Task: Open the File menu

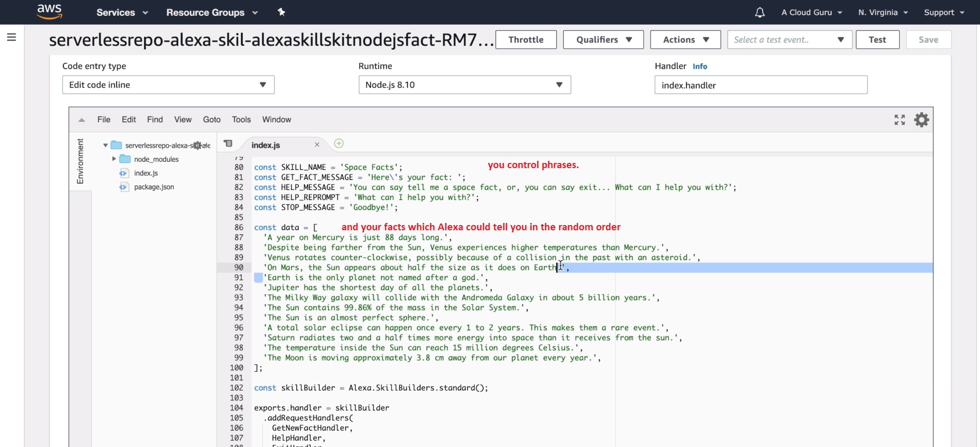Action: click(103, 120)
